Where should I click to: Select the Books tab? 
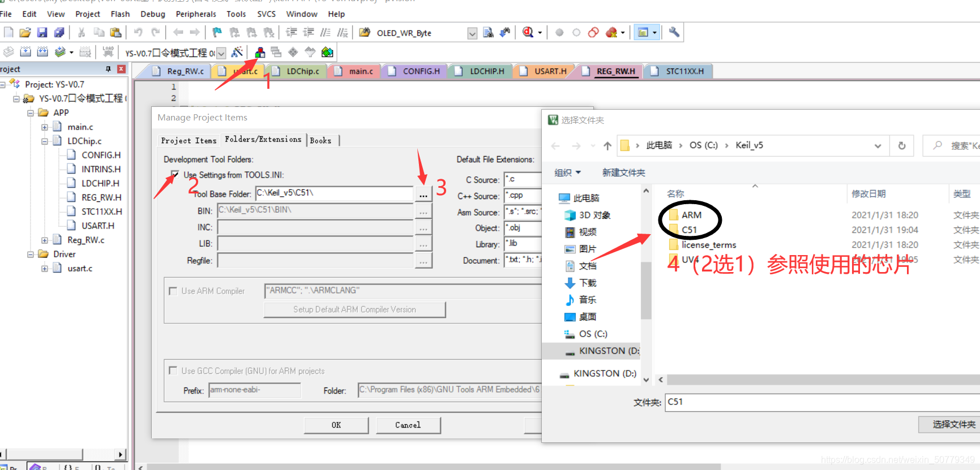click(320, 140)
